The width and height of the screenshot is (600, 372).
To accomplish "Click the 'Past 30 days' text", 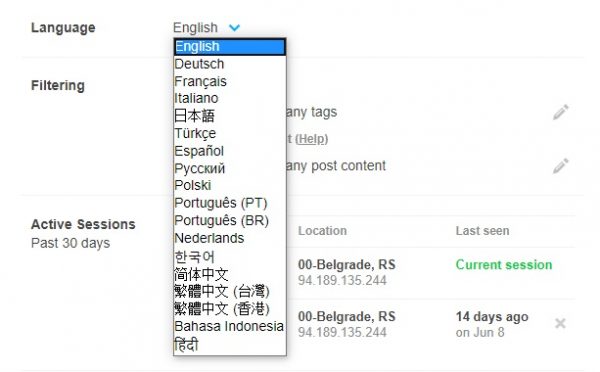I will 70,243.
